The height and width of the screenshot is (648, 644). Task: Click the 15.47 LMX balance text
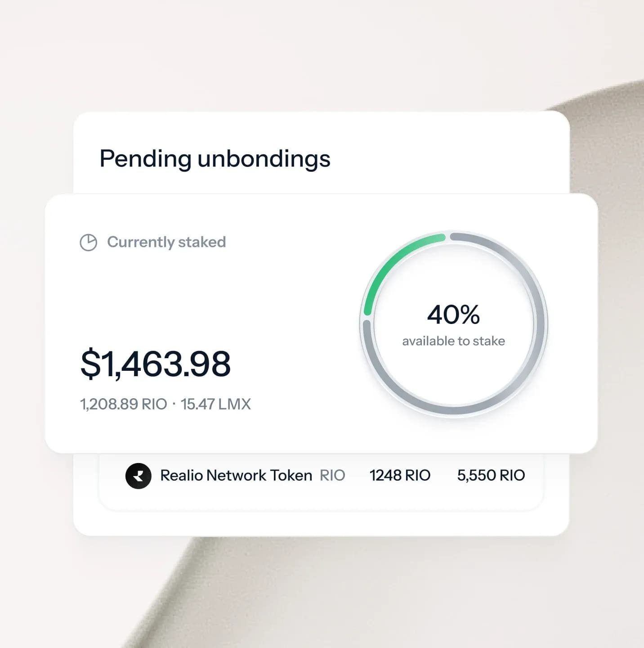pos(215,404)
